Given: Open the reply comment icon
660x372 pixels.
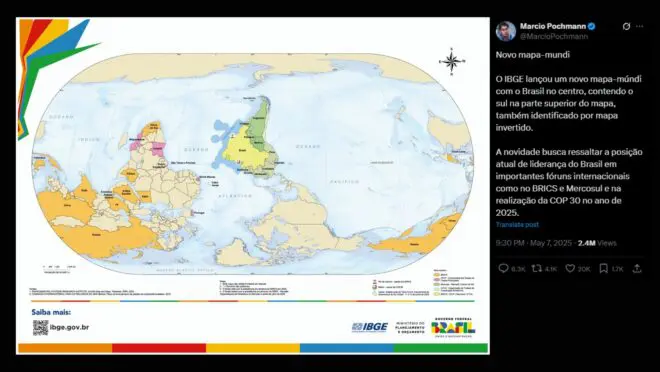Looking at the screenshot, I should (503, 268).
